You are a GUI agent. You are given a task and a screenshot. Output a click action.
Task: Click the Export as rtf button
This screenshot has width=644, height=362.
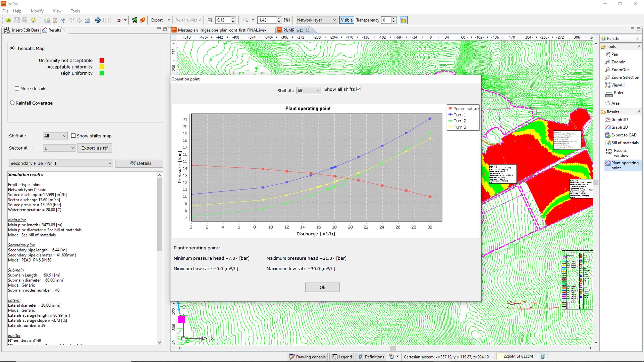point(94,148)
